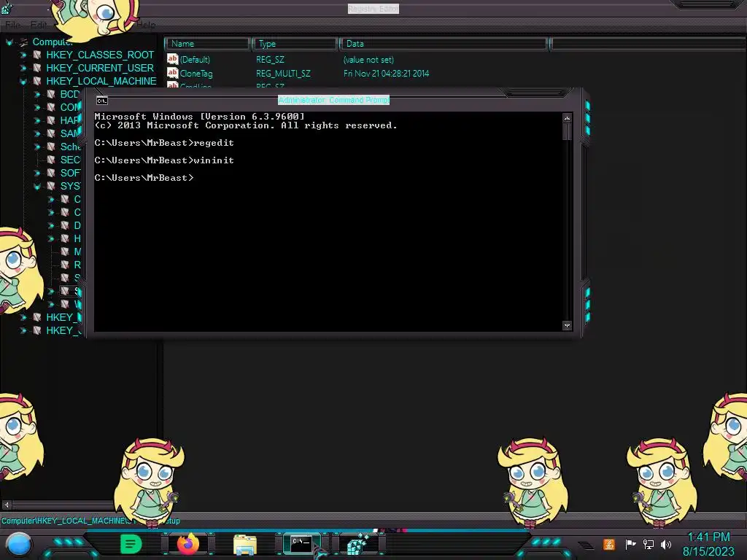The image size is (747, 560).
Task: Click the "Fri Nov 21 04:28:21 2014" data cell
Action: [387, 74]
